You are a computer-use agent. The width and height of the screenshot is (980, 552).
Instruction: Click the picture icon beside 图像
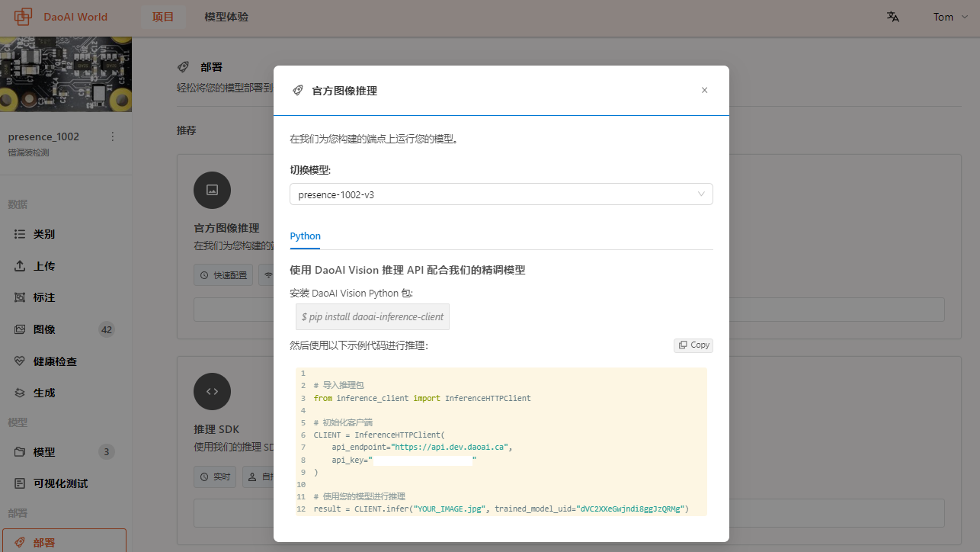point(21,329)
